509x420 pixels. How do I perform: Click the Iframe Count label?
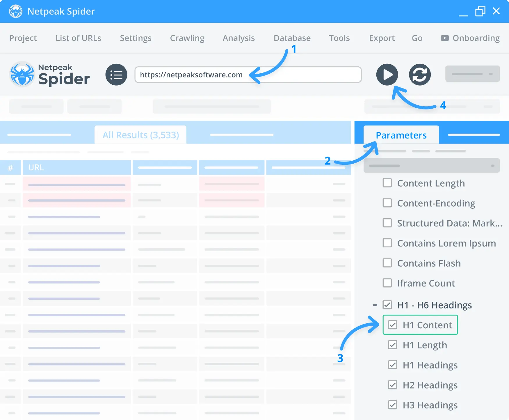426,283
